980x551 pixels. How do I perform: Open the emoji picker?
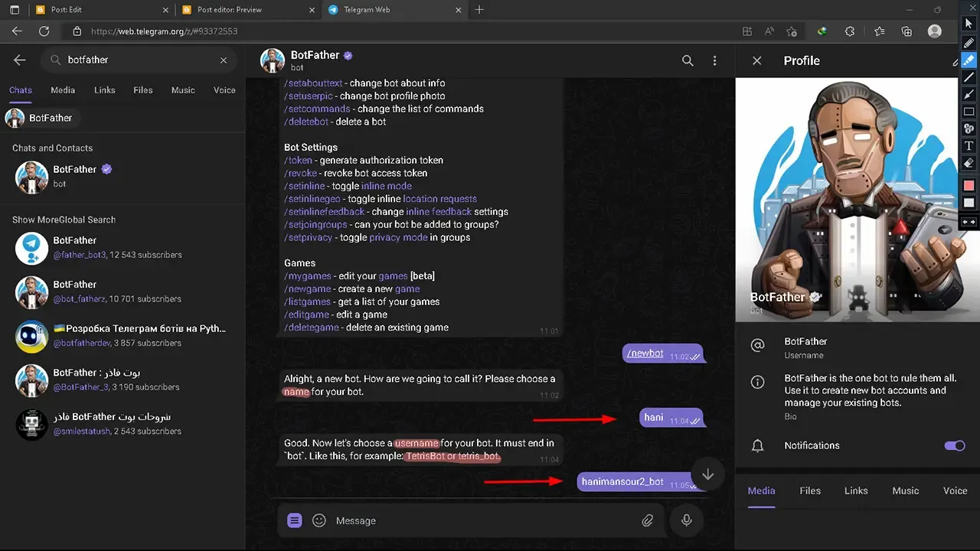coord(319,520)
